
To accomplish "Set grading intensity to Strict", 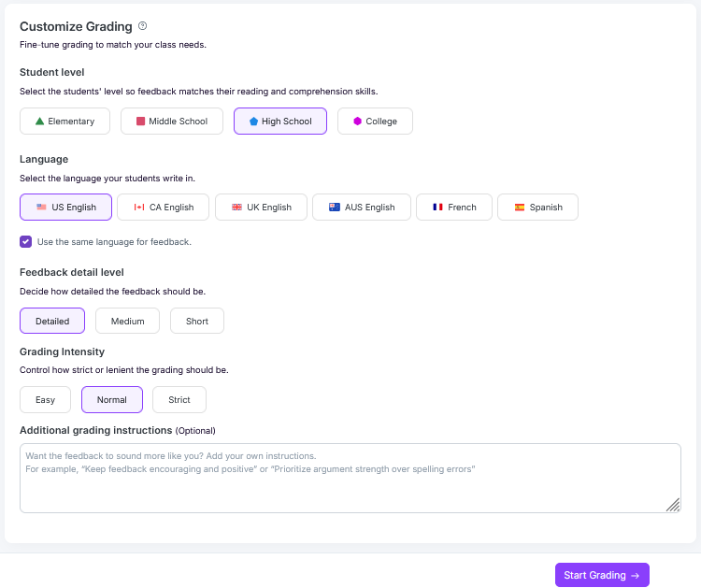I will [x=179, y=400].
